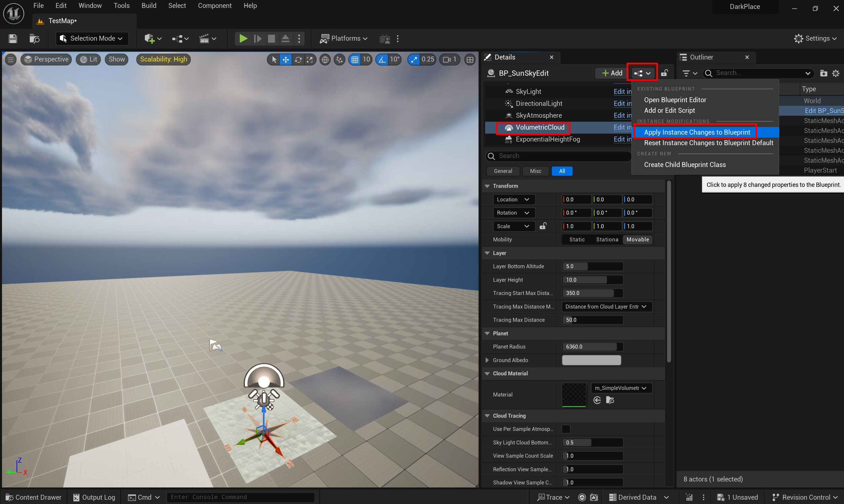Select the scale transform tool icon
The image size is (844, 504).
[x=310, y=60]
